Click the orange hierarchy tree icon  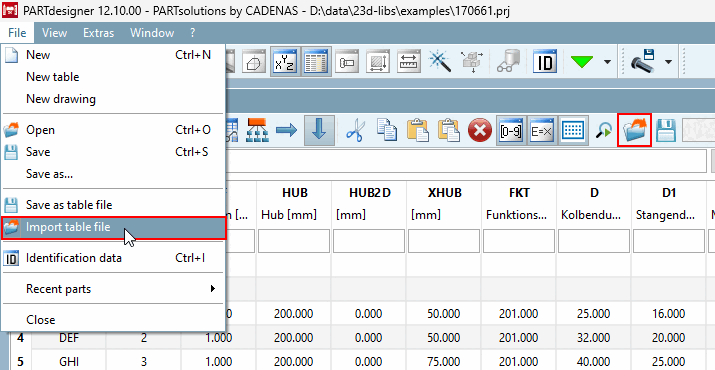pyautogui.click(x=258, y=130)
